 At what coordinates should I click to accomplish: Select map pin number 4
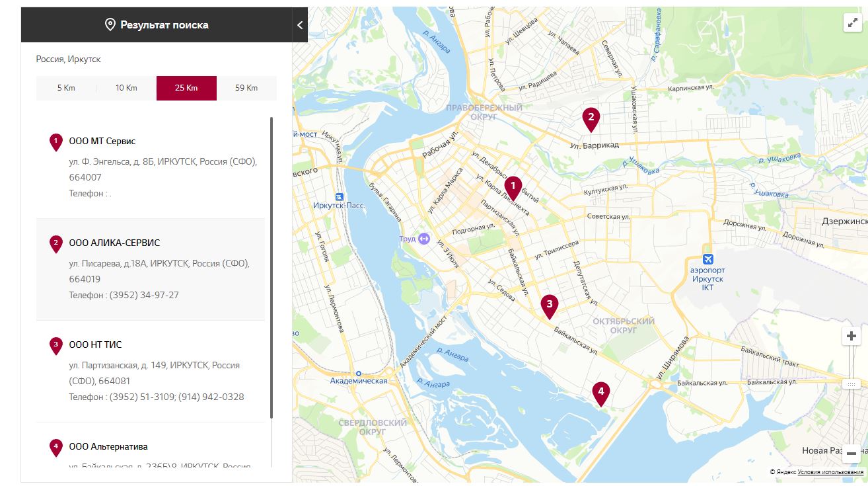coord(600,392)
